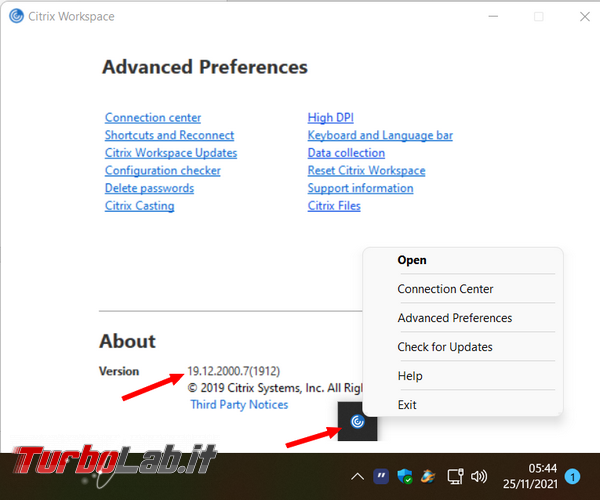Open network status tray icon
Screen dimensions: 600x500
455,477
